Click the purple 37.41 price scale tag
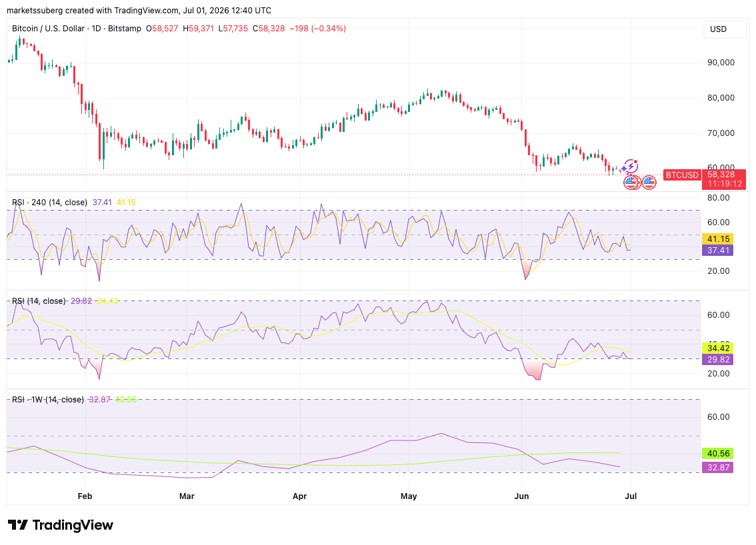This screenshot has width=756, height=545. [719, 250]
